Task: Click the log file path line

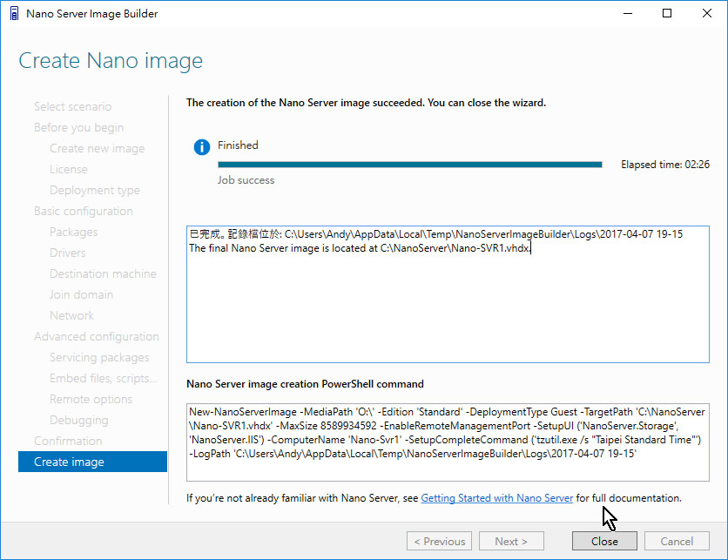Action: point(436,234)
